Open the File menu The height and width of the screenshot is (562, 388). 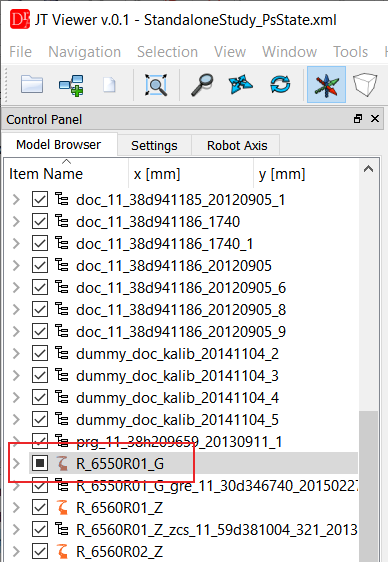(x=20, y=52)
